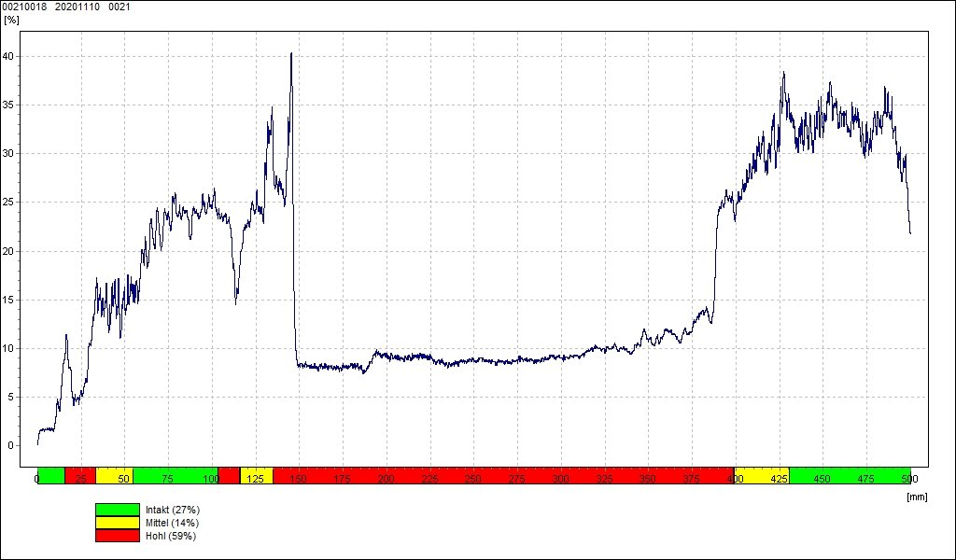This screenshot has height=560, width=956.
Task: Click the green Intakt legend swatch
Action: pyautogui.click(x=118, y=510)
